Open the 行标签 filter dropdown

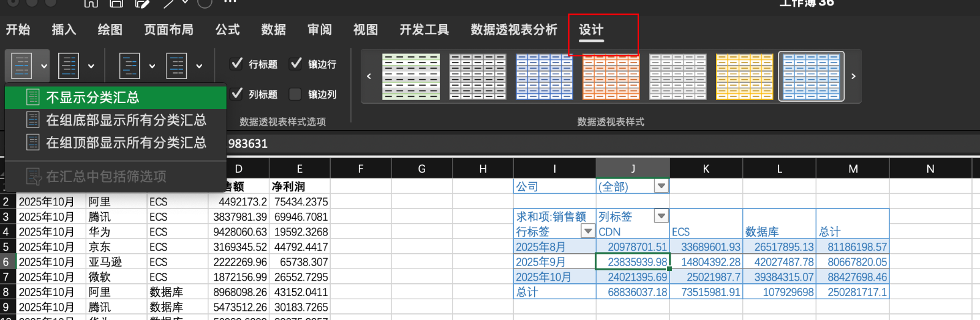click(588, 231)
